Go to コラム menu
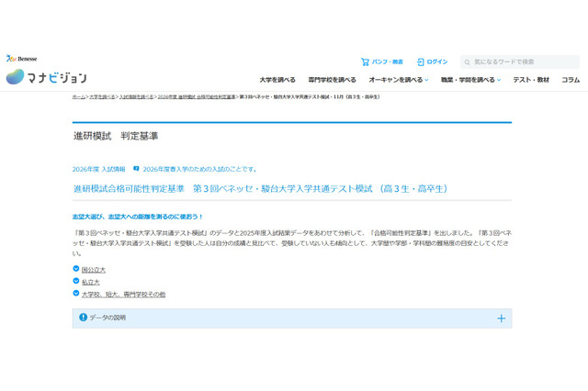The height and width of the screenshot is (391, 588). point(571,80)
